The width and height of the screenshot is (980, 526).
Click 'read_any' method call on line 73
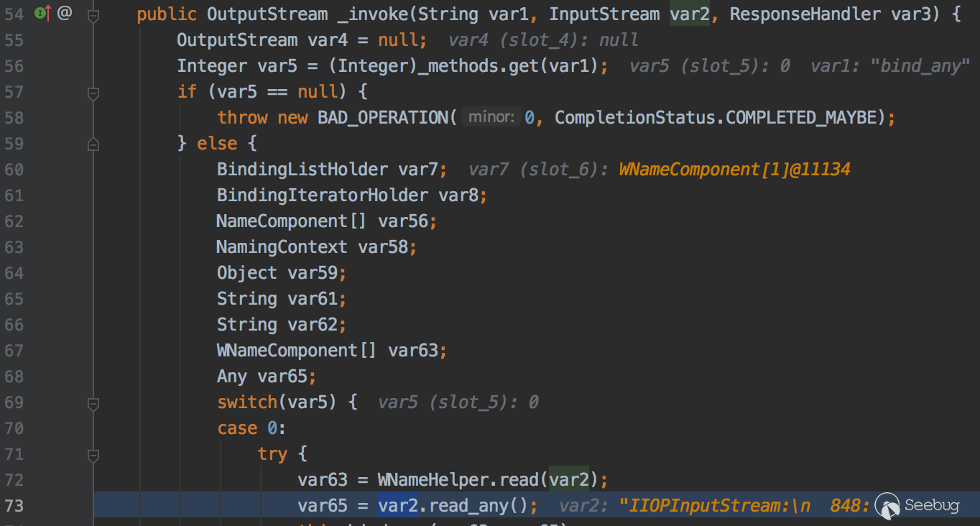tap(469, 505)
